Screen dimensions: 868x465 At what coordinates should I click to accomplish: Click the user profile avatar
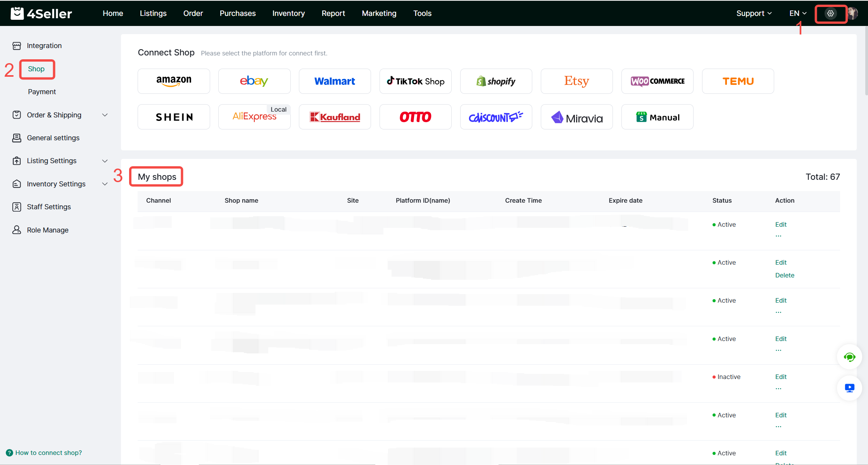(852, 13)
